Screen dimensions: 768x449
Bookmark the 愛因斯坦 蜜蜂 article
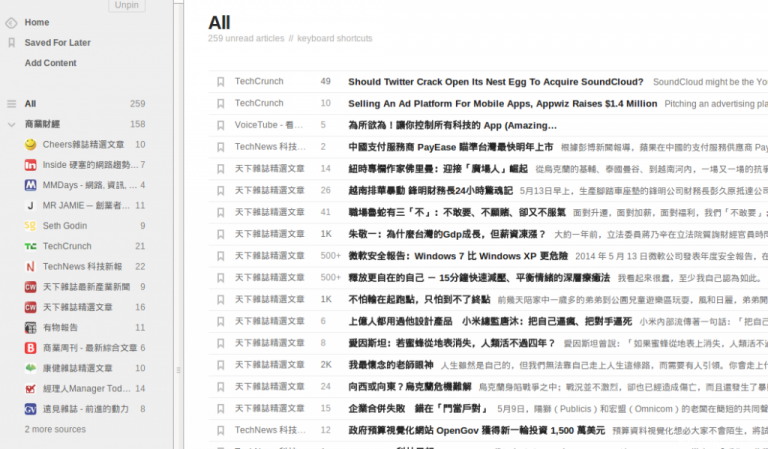(x=221, y=343)
